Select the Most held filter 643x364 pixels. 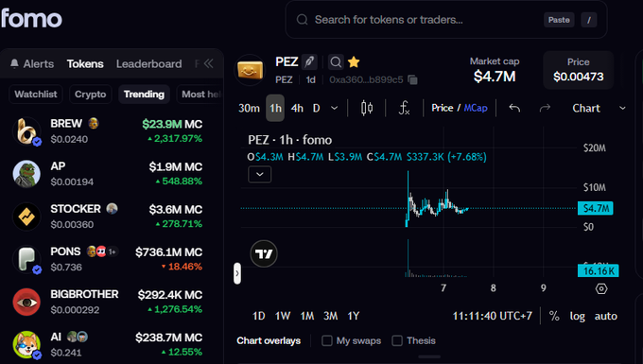pyautogui.click(x=200, y=95)
